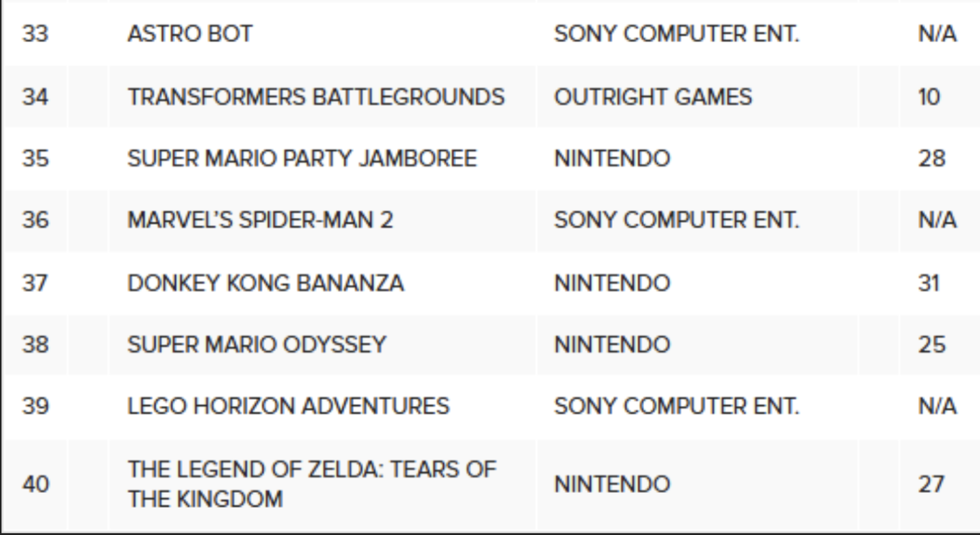The width and height of the screenshot is (980, 535).
Task: Select TRANSFORMERS BATTLEGROUNDS title
Action: [316, 96]
